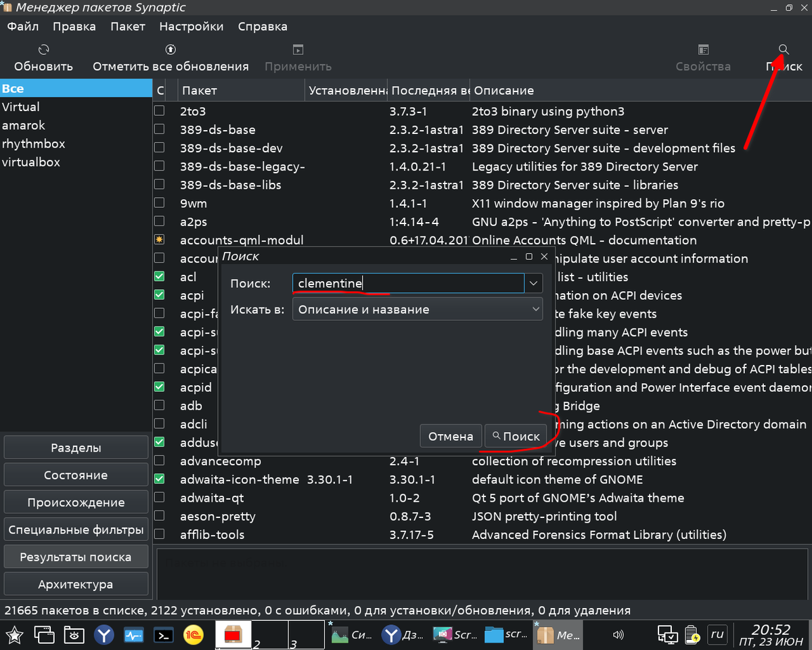The height and width of the screenshot is (650, 812).
Task: Open the Искать в dropdown
Action: 418,309
